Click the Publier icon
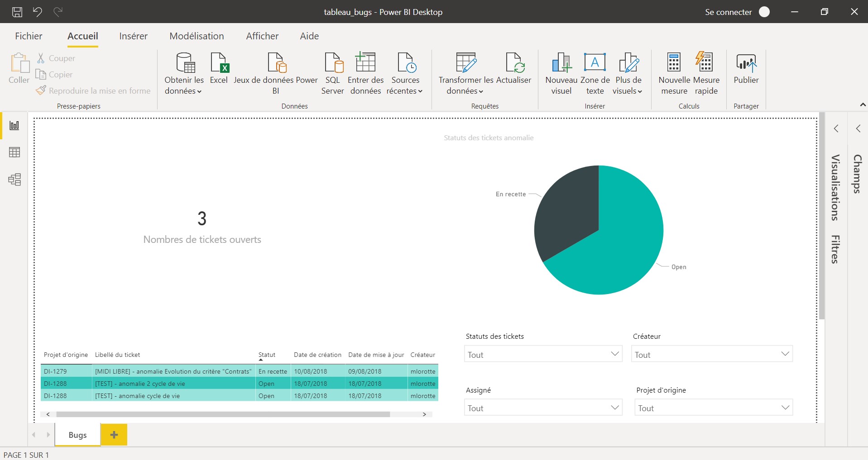The height and width of the screenshot is (460, 868). 746,68
